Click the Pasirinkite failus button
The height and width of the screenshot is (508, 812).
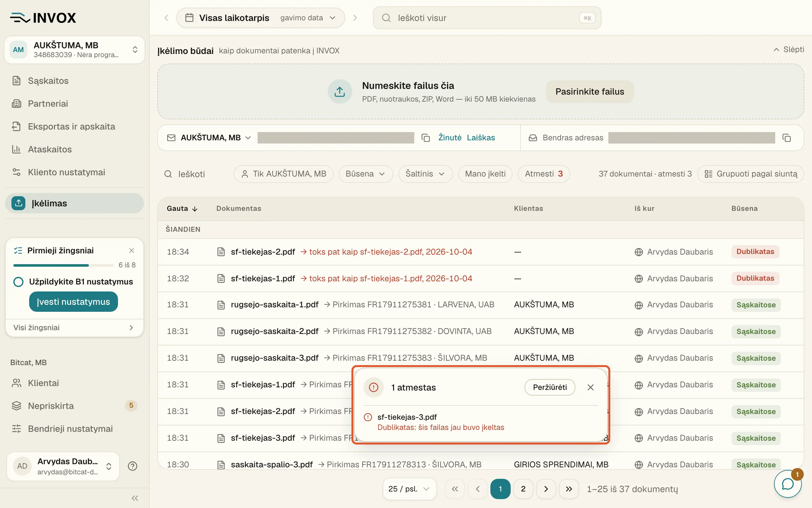pyautogui.click(x=590, y=91)
